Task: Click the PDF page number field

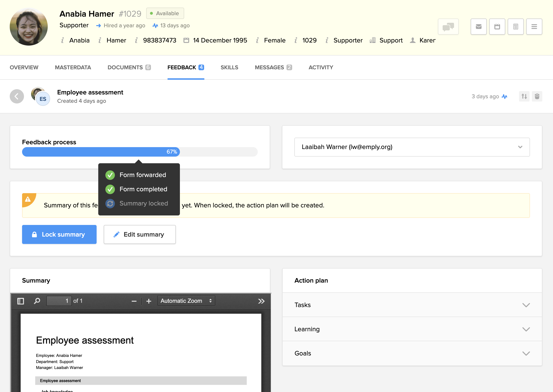Action: pyautogui.click(x=59, y=301)
